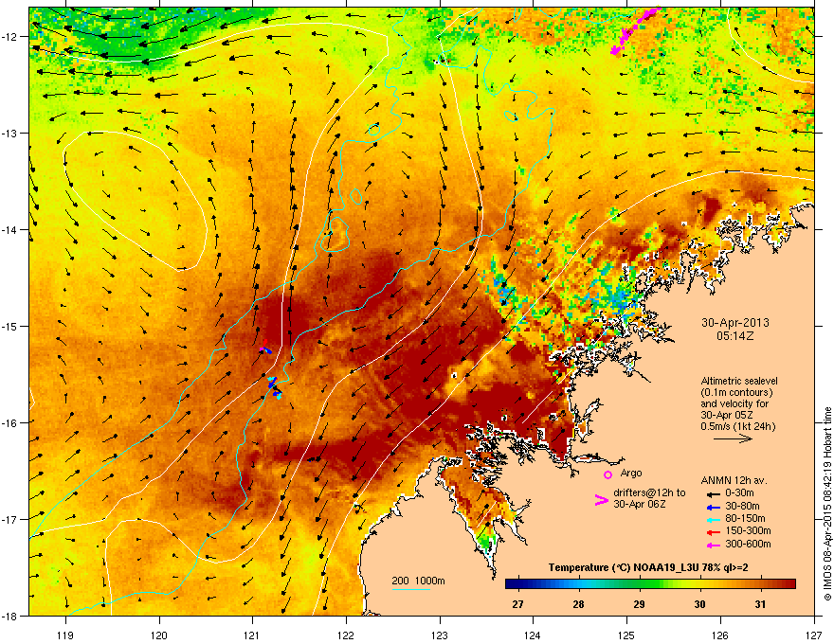The width and height of the screenshot is (834, 644).
Task: Click the "30-80m" depth label
Action: coord(742,506)
